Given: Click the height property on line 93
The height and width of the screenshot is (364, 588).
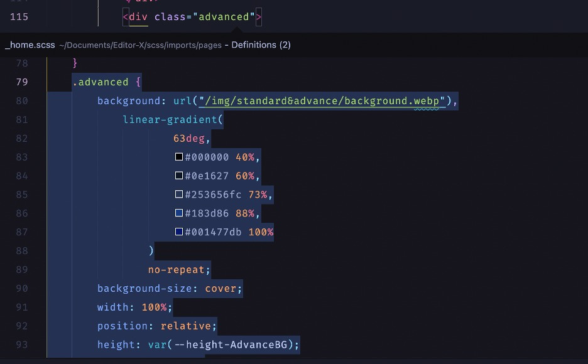Looking at the screenshot, I should 116,345.
